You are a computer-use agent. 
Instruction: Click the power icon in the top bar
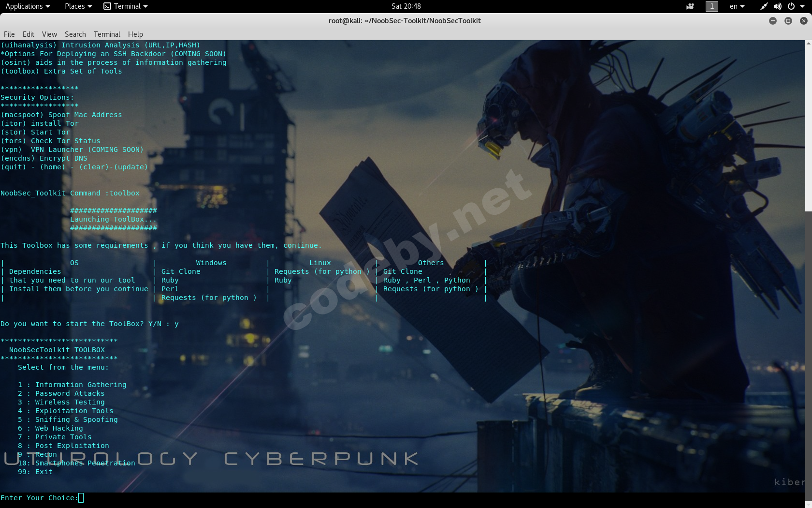791,6
